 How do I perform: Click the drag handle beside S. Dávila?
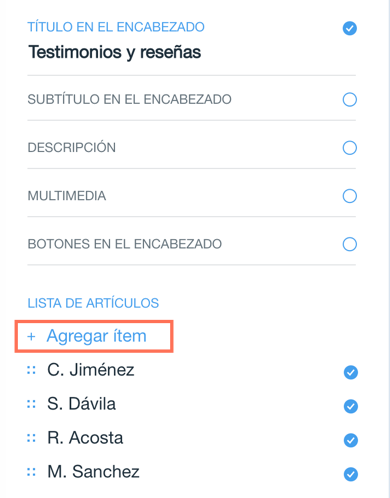[x=31, y=404]
